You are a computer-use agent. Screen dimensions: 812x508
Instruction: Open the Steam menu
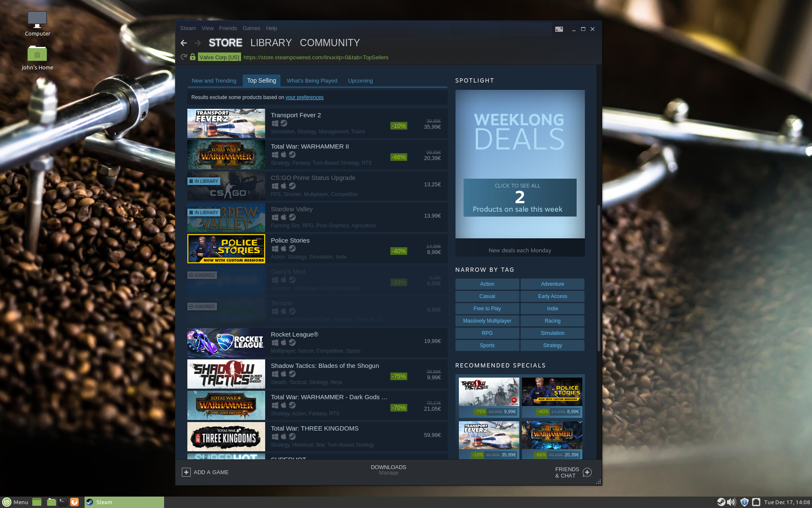tap(188, 28)
